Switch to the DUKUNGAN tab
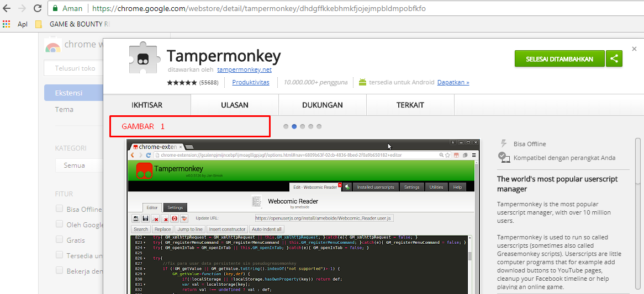 click(x=323, y=105)
